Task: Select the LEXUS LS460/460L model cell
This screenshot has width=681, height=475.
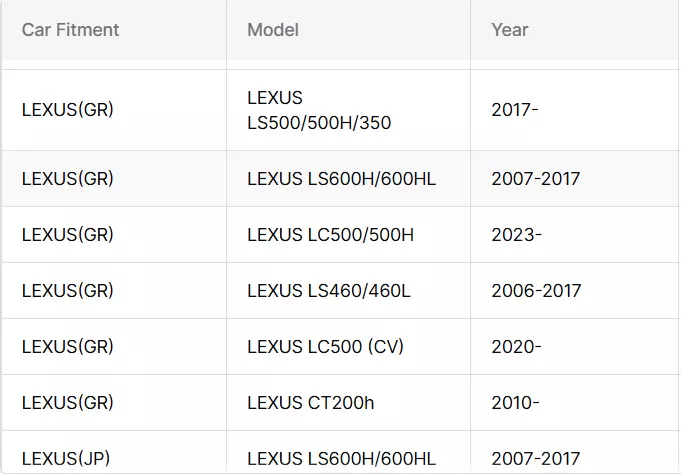Action: point(329,291)
